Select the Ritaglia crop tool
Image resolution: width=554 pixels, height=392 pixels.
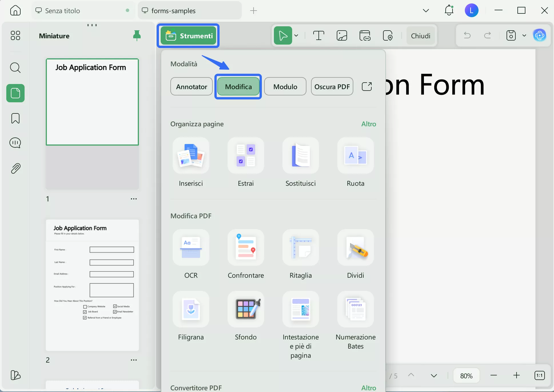point(300,248)
